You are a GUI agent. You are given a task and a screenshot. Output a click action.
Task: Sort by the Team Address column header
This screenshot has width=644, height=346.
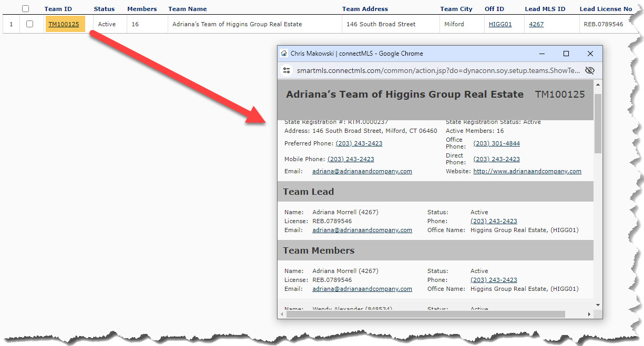click(365, 9)
